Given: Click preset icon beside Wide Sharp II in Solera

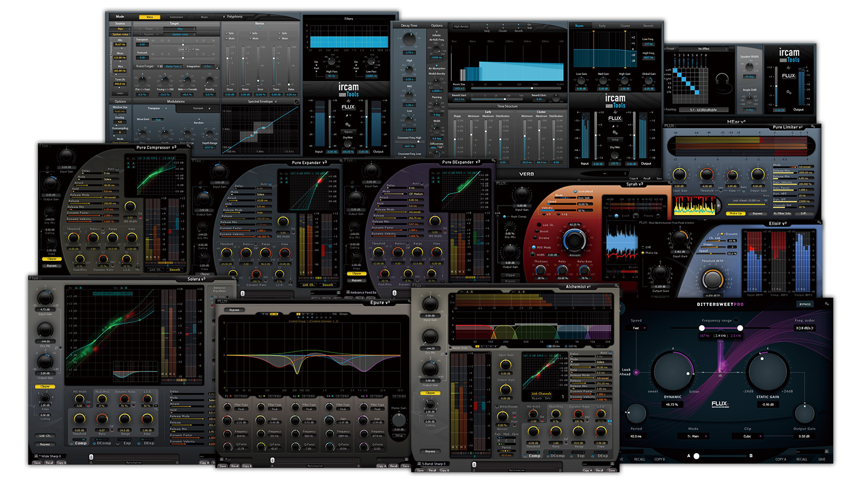Looking at the screenshot, I should (x=36, y=456).
